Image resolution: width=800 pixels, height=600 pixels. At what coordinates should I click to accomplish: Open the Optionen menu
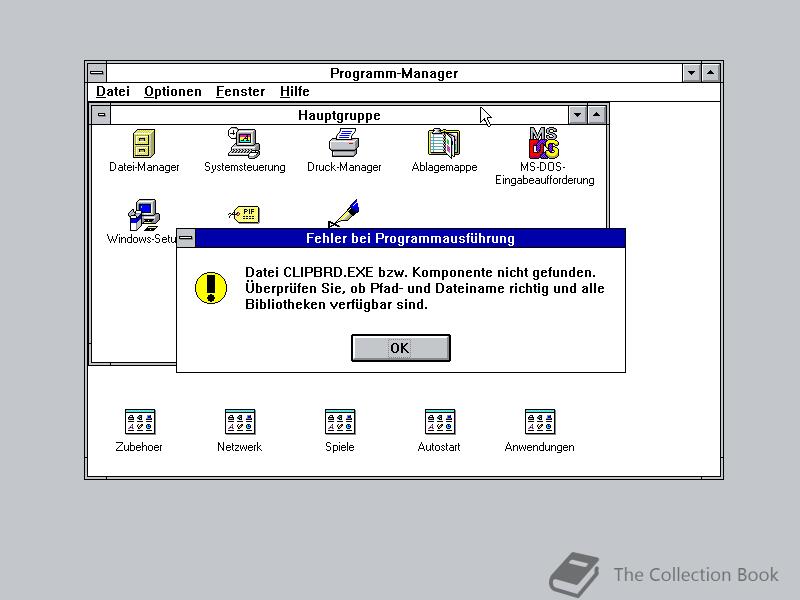[172, 91]
